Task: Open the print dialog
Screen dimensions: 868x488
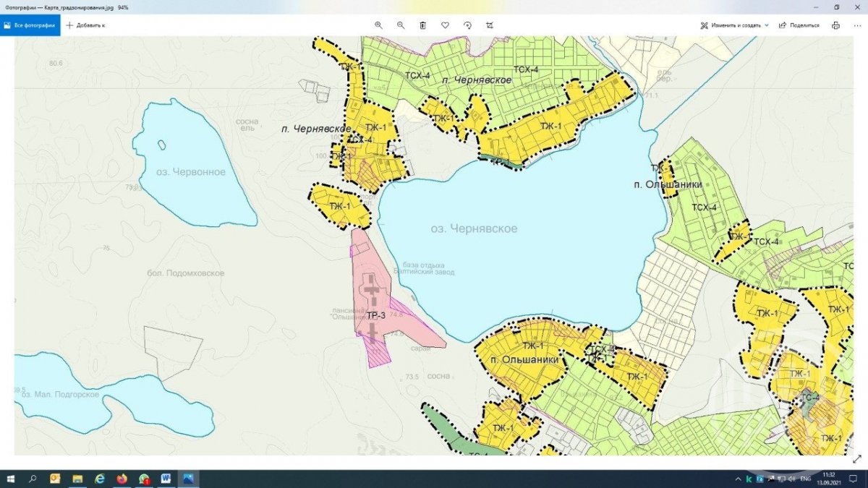Action: click(x=836, y=25)
